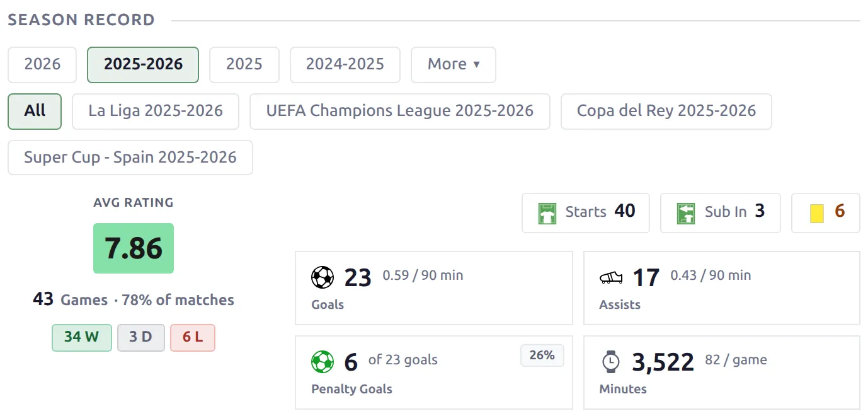The width and height of the screenshot is (868, 416).
Task: Filter by Copa del Rey 2025-2026
Action: tap(666, 112)
